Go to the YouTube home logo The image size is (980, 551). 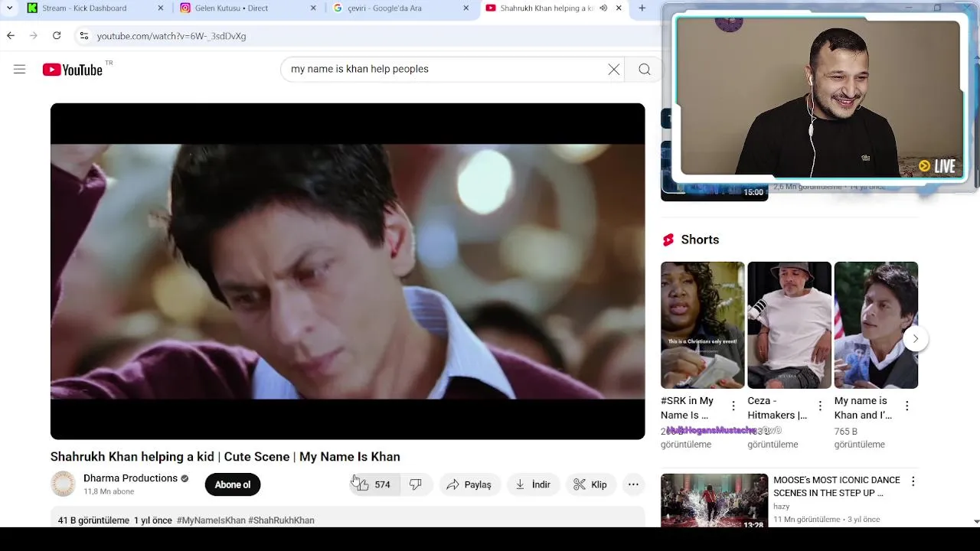(x=73, y=70)
